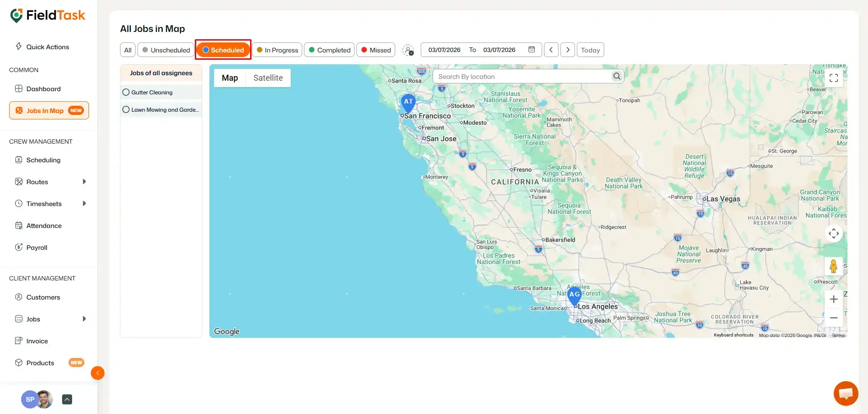Open the chat support bubble

tap(846, 393)
